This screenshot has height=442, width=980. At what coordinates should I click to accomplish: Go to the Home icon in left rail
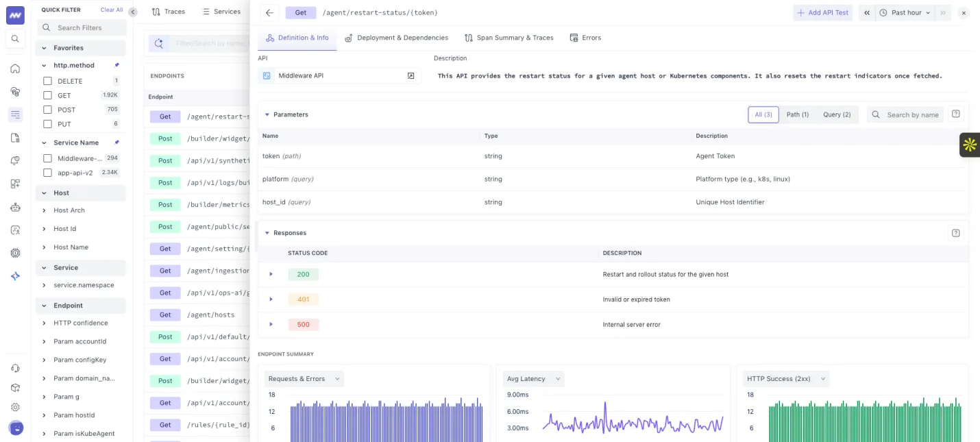pos(15,69)
